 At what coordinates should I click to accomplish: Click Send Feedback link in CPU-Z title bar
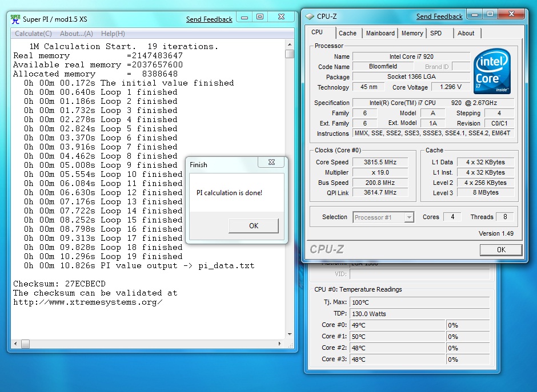click(439, 17)
